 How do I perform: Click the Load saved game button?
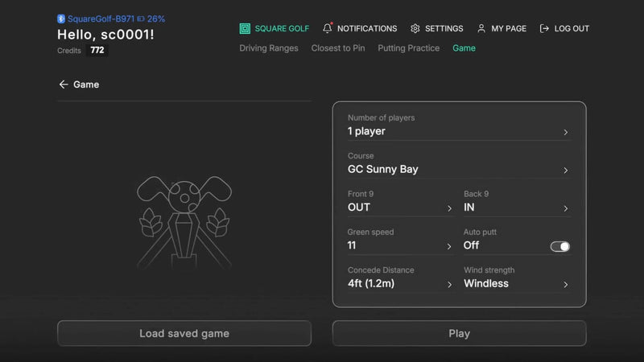pyautogui.click(x=184, y=333)
